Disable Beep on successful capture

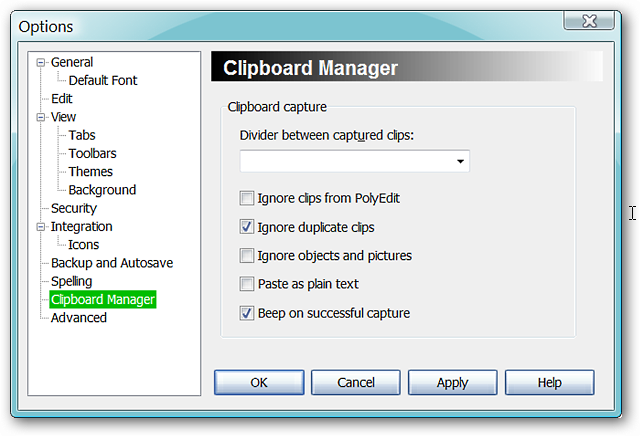pyautogui.click(x=247, y=313)
